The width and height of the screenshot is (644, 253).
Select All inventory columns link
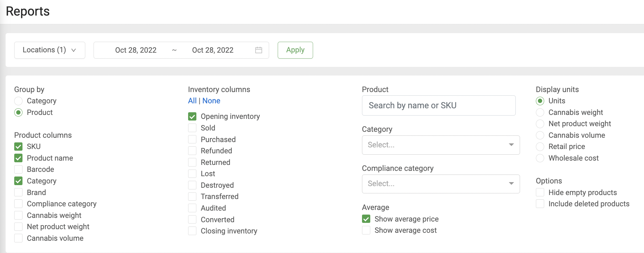192,101
